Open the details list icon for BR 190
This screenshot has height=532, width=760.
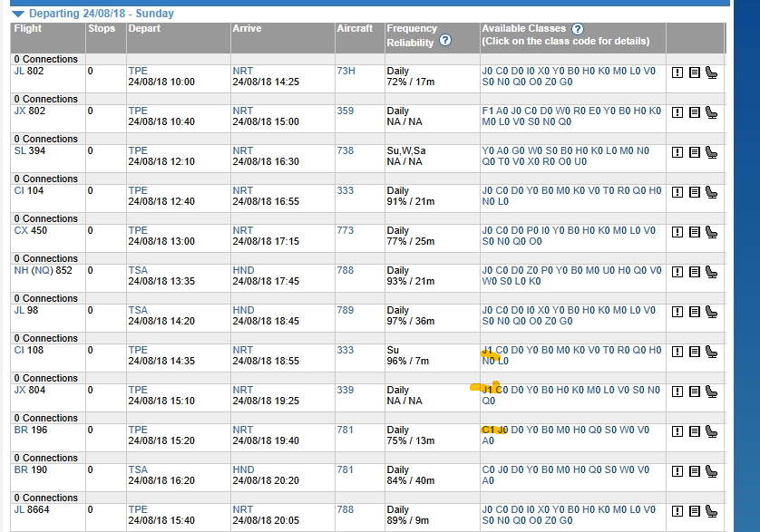[x=694, y=471]
